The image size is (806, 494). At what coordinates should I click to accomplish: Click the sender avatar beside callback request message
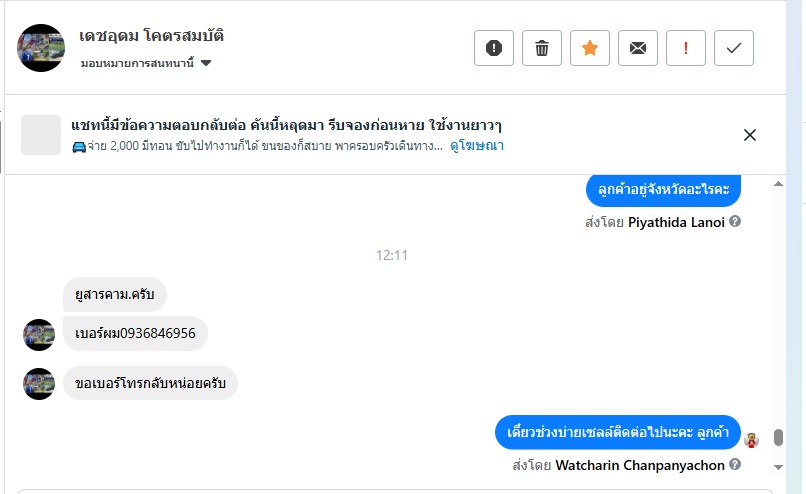(x=39, y=384)
